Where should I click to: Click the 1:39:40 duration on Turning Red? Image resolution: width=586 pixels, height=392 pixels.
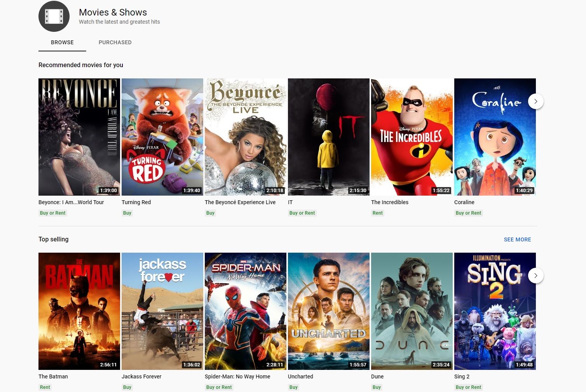pos(192,191)
